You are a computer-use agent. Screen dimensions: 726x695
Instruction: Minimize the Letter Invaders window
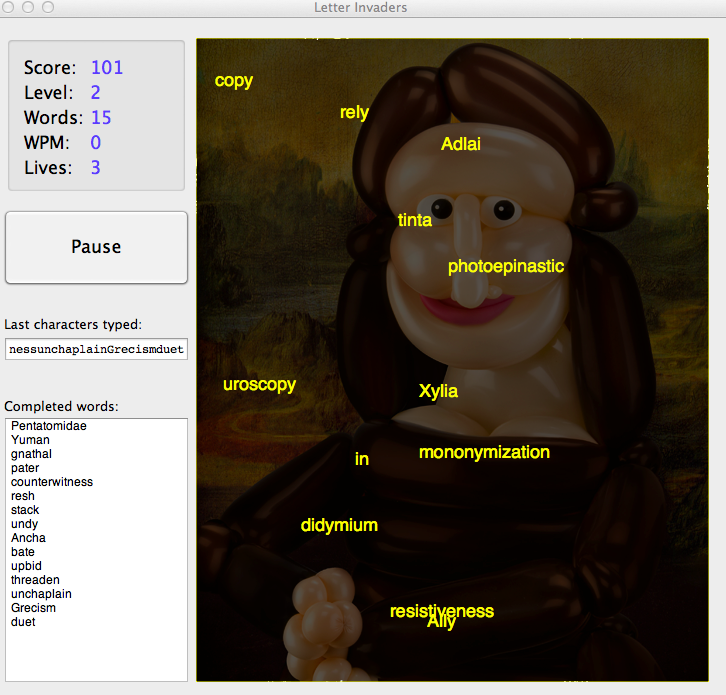point(28,6)
